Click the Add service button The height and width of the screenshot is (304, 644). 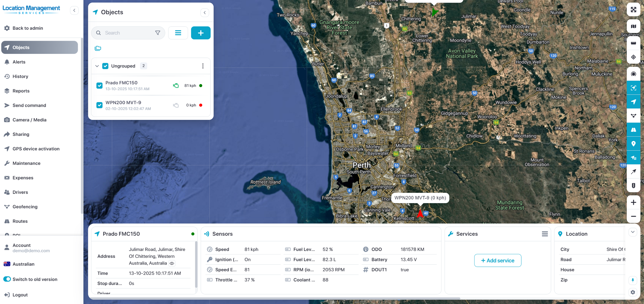(497, 260)
